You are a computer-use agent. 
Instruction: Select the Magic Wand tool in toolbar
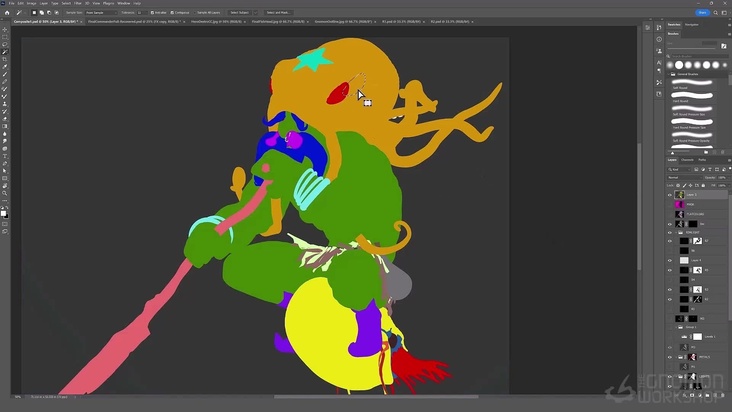coord(5,52)
